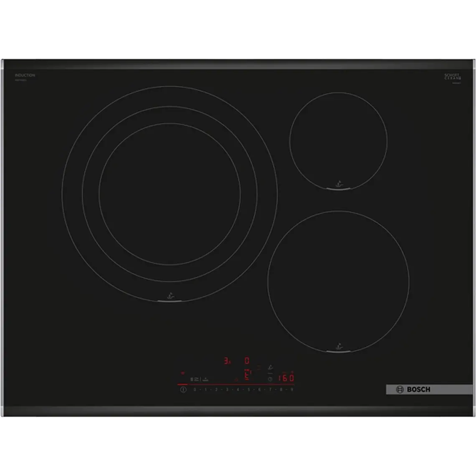Tap the frying sensor pan symbol in control panel
The height and width of the screenshot is (476, 476).
(271, 367)
